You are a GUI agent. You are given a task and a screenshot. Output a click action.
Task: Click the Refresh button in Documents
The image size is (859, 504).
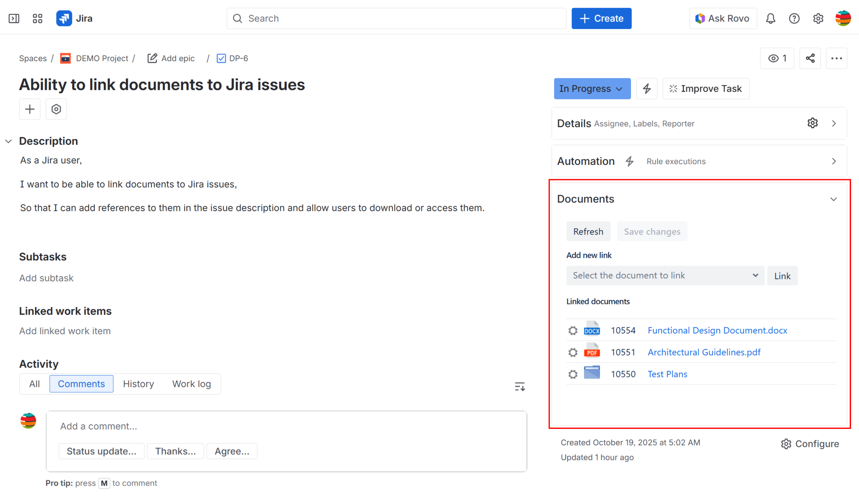[x=588, y=231]
